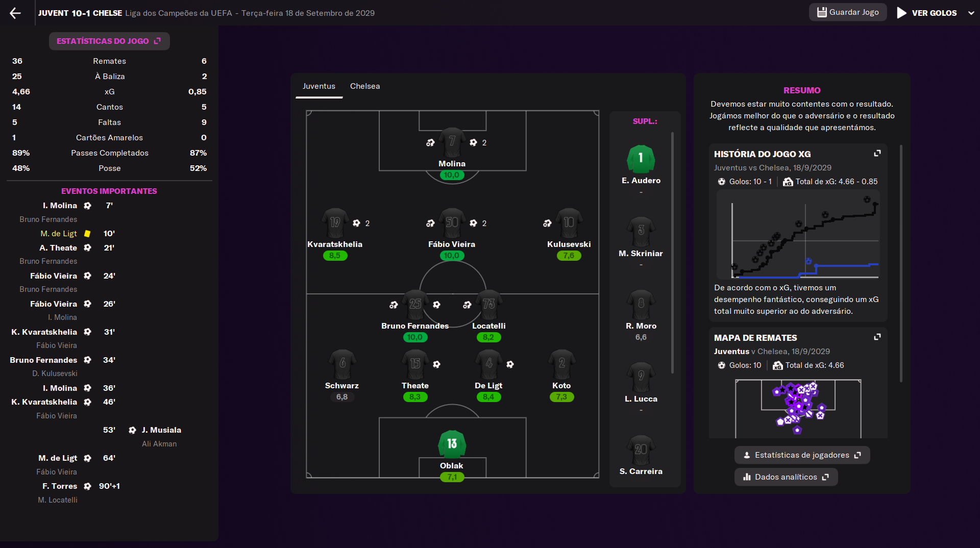Click I. Molina's 7' goal icon
The image size is (980, 548).
87,206
